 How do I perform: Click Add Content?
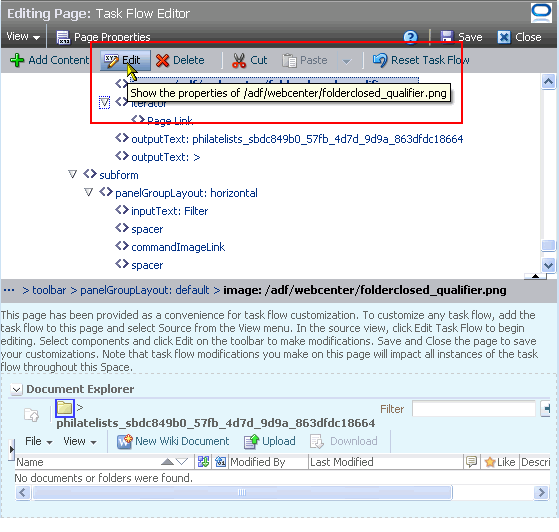50,60
